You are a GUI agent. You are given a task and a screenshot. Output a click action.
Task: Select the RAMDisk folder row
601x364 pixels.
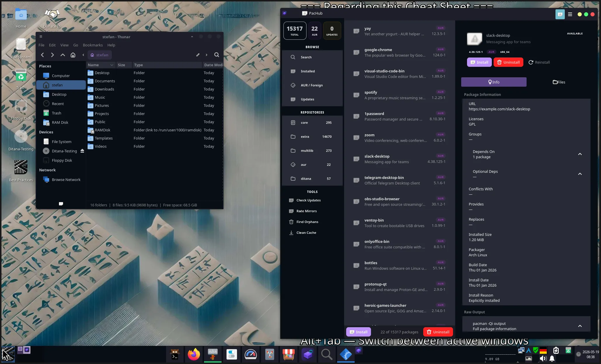tap(155, 130)
